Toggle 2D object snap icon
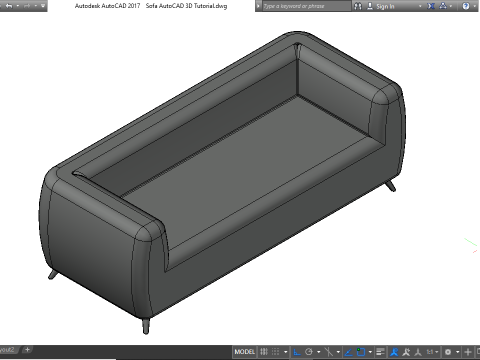The image size is (480, 360). (361, 352)
